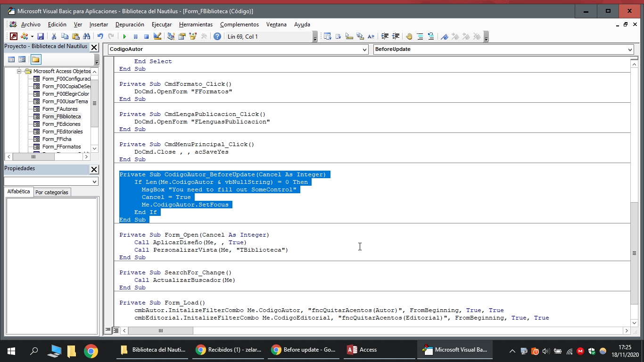644x362 pixels.
Task: Indent the selected code block
Action: pyautogui.click(x=385, y=36)
